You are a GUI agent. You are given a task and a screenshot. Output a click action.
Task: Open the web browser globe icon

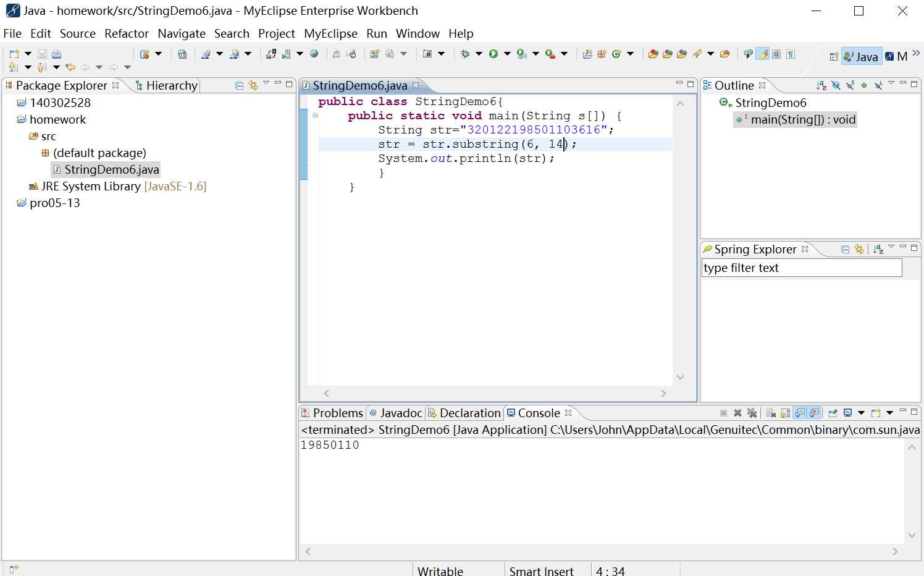pyautogui.click(x=314, y=54)
